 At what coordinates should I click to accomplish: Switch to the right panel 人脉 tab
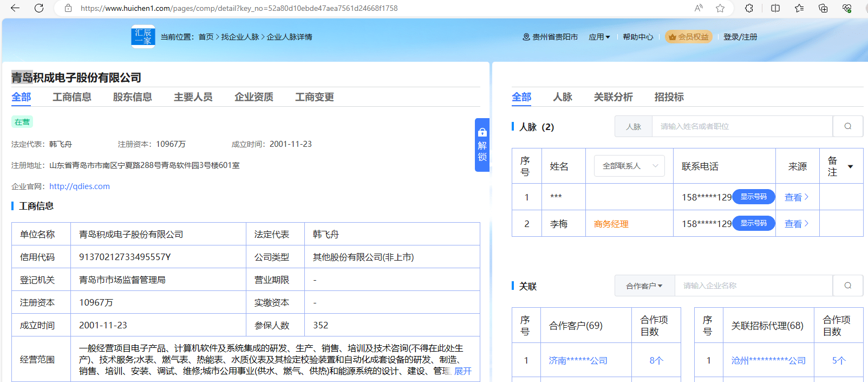[562, 97]
